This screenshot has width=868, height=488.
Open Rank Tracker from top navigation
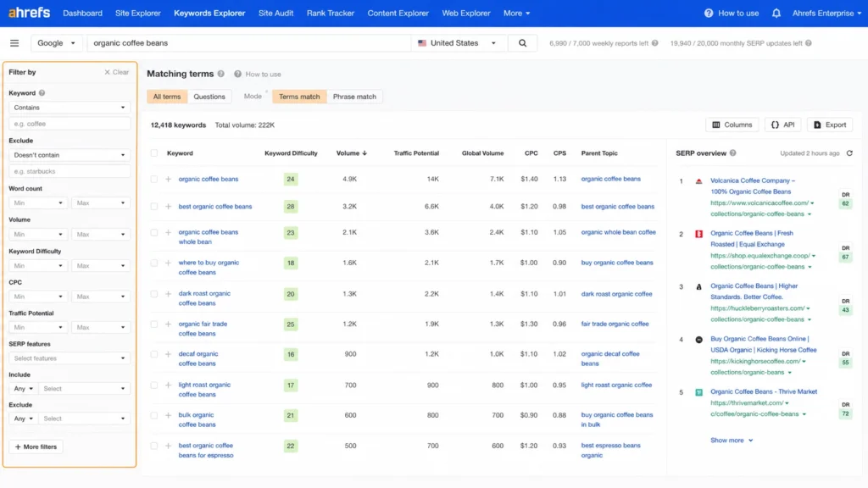(x=331, y=14)
